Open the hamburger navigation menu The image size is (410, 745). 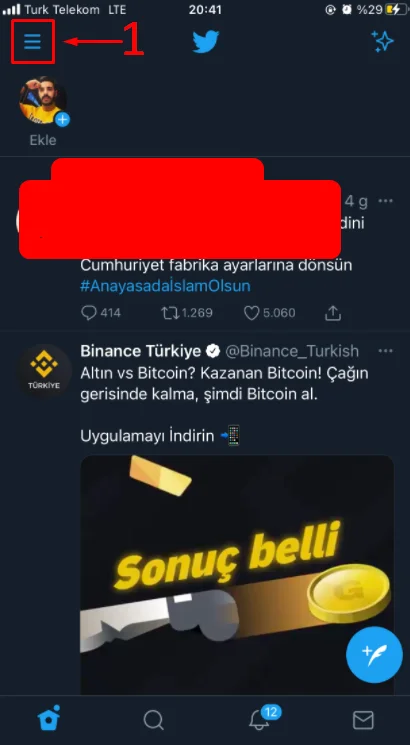coord(32,42)
